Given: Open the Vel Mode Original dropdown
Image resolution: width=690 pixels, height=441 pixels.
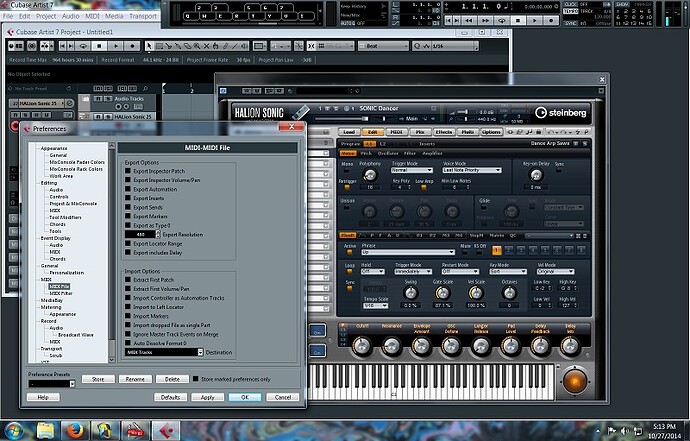Looking at the screenshot, I should pyautogui.click(x=555, y=272).
